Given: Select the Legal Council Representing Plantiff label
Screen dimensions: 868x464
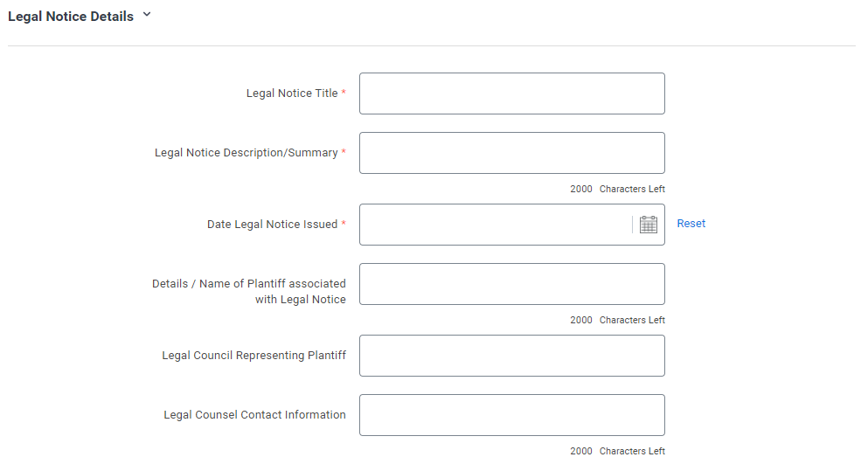Looking at the screenshot, I should pos(254,355).
